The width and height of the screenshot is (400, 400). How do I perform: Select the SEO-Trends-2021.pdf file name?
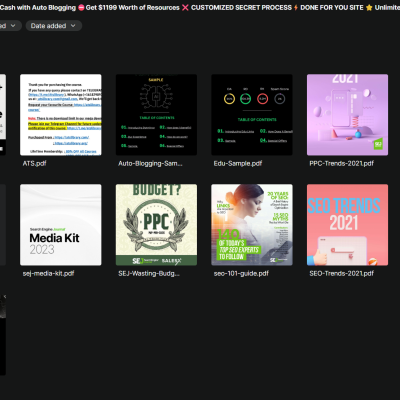coord(341,273)
